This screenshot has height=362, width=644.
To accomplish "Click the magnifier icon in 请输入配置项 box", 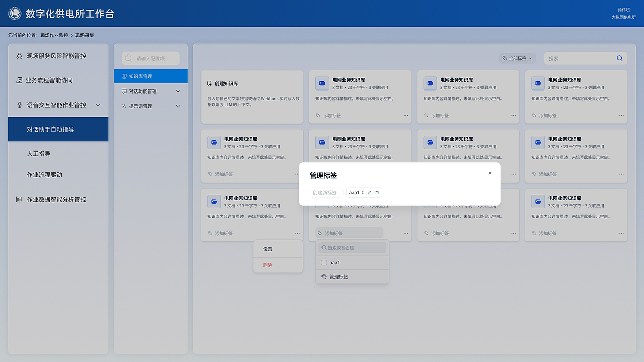I will pos(129,58).
